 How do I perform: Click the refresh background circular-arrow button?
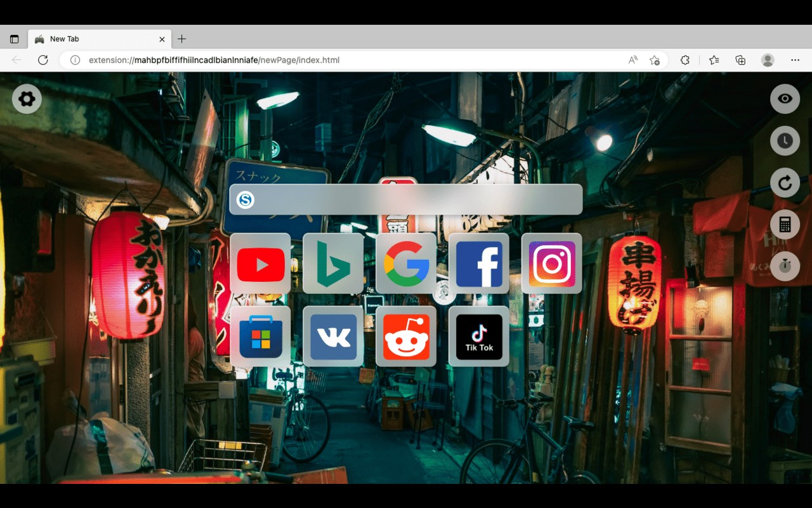pos(785,183)
